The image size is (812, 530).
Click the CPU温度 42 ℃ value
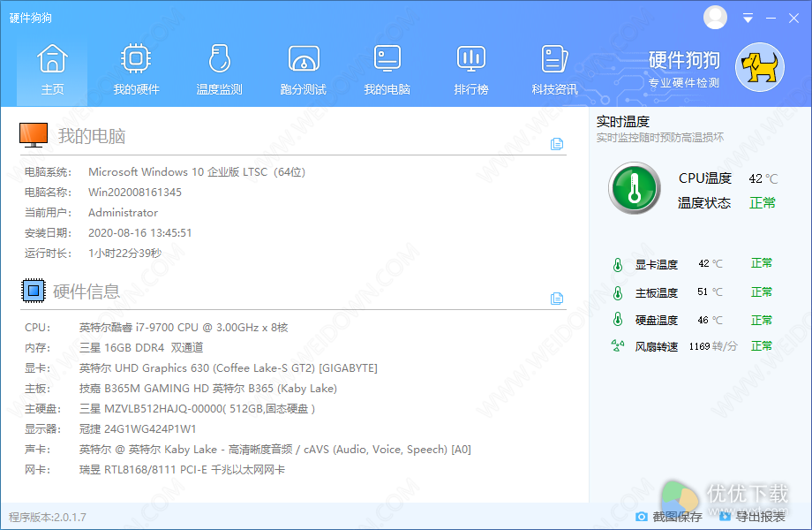pyautogui.click(x=763, y=178)
